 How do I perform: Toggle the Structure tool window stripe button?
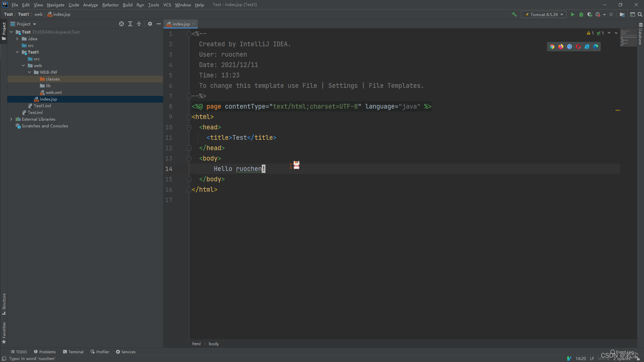tap(4, 304)
